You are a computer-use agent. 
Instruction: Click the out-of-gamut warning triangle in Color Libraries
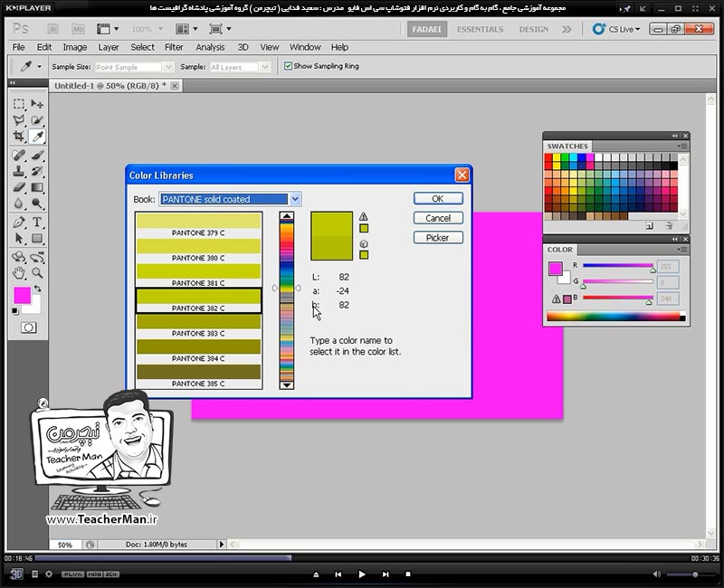(x=364, y=216)
